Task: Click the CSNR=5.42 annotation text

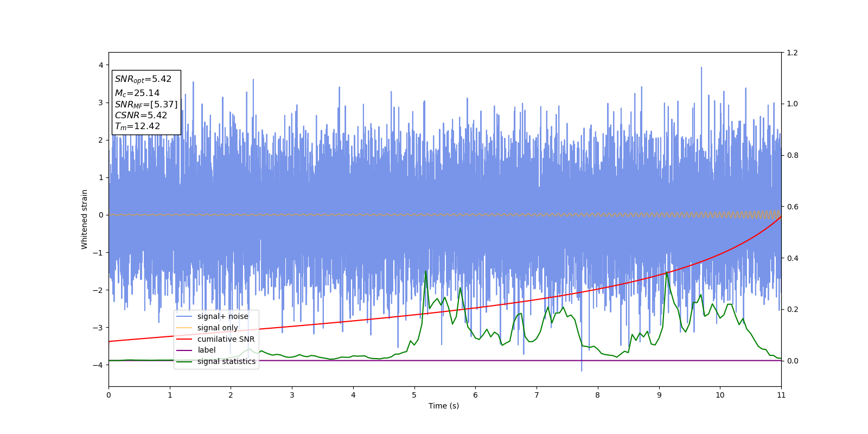Action: (x=141, y=116)
